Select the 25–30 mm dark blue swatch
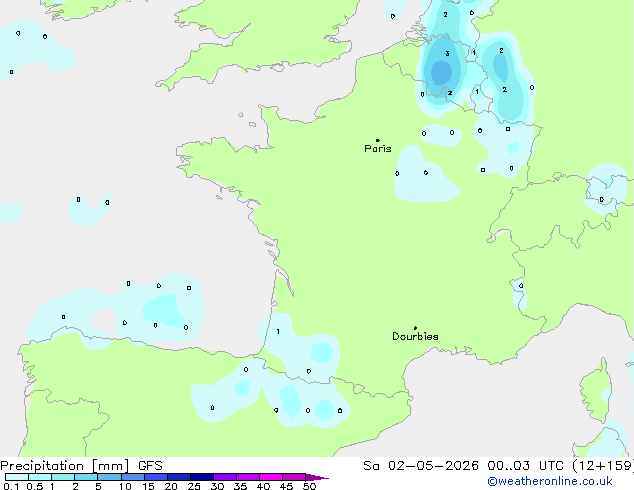 [x=202, y=477]
